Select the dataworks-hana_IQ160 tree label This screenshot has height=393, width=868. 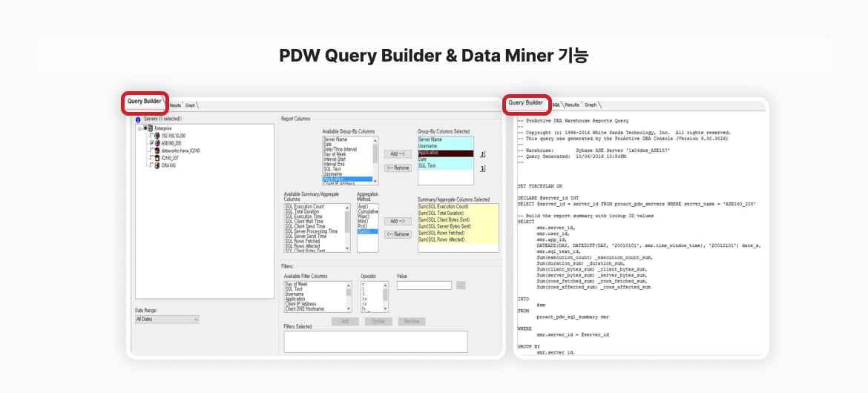[180, 151]
